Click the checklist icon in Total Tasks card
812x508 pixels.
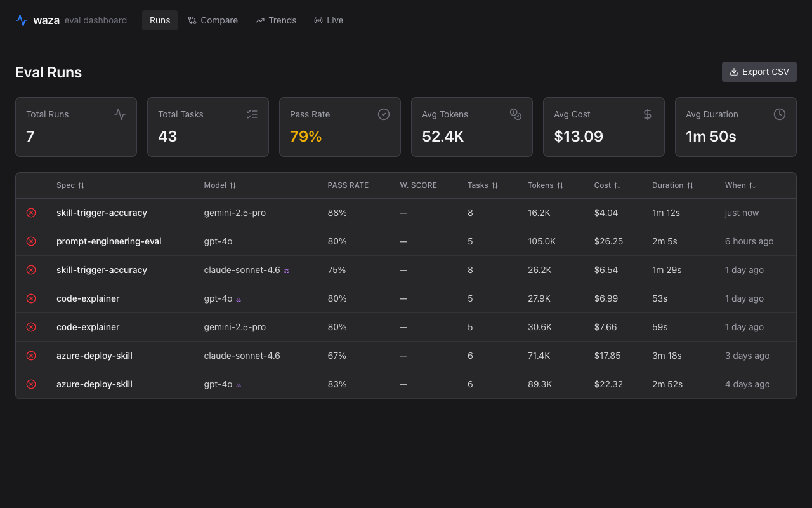[x=252, y=114]
